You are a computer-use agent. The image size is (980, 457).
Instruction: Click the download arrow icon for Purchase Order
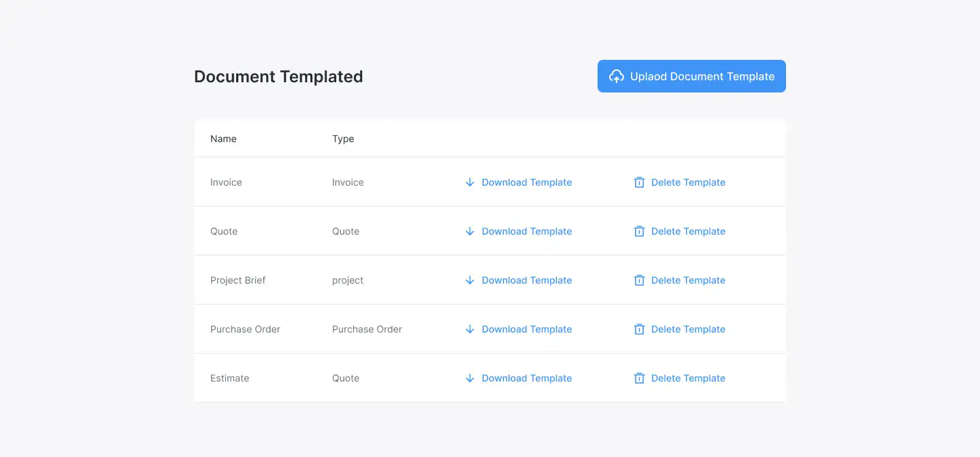point(470,329)
